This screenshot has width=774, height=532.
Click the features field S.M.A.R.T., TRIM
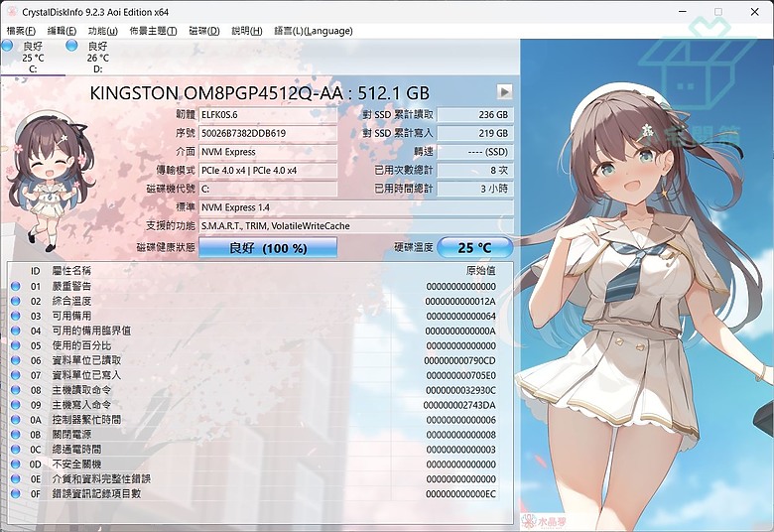(356, 225)
